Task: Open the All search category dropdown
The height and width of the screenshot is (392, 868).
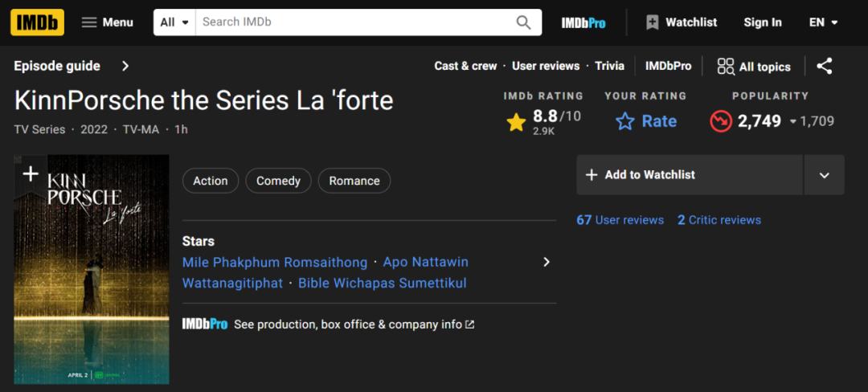Action: point(174,22)
